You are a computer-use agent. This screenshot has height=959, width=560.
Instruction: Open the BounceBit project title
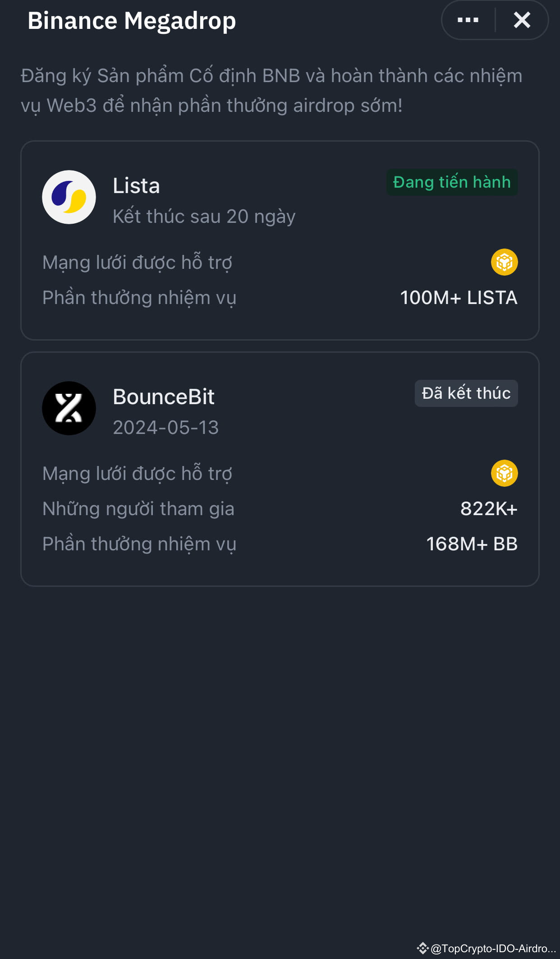tap(164, 397)
